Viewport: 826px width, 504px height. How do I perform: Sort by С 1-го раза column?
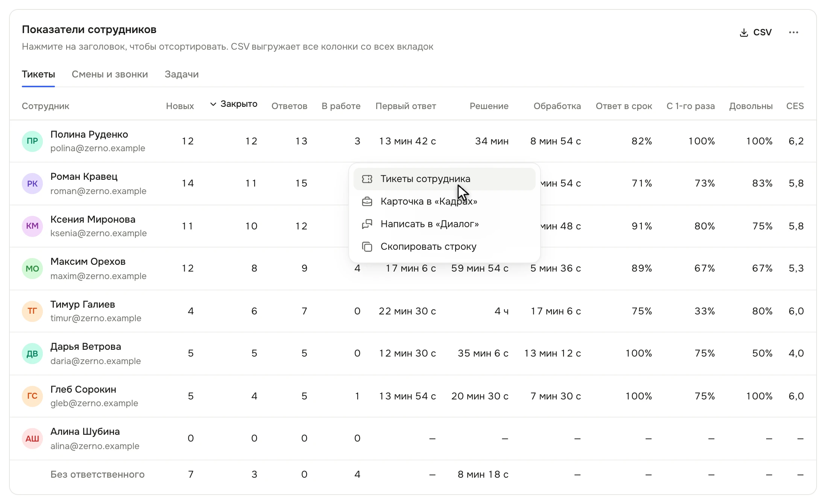point(691,106)
